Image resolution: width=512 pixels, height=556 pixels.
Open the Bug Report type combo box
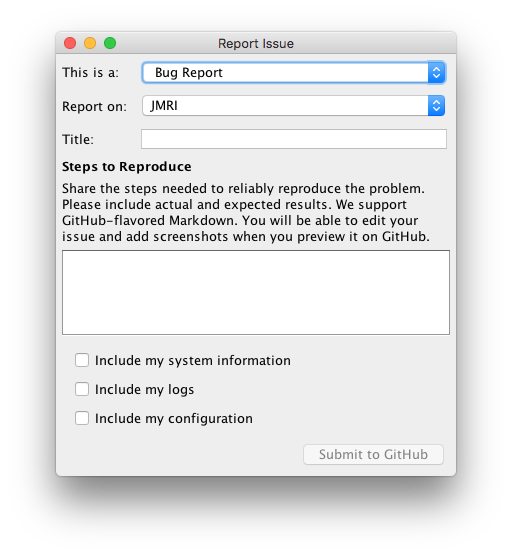tap(293, 73)
